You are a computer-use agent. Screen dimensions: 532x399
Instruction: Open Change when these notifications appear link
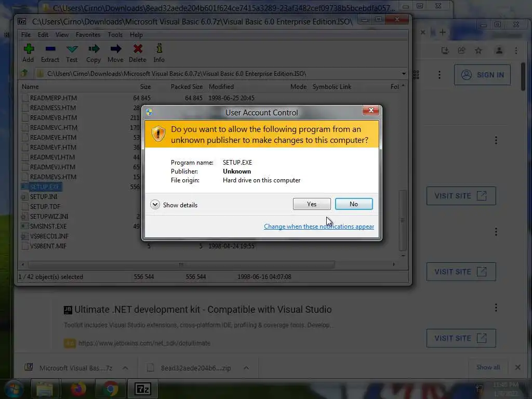click(x=319, y=227)
